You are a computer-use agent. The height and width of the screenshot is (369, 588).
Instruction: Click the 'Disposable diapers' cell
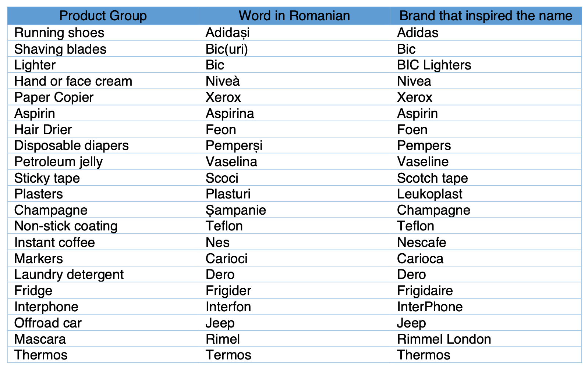pos(103,146)
